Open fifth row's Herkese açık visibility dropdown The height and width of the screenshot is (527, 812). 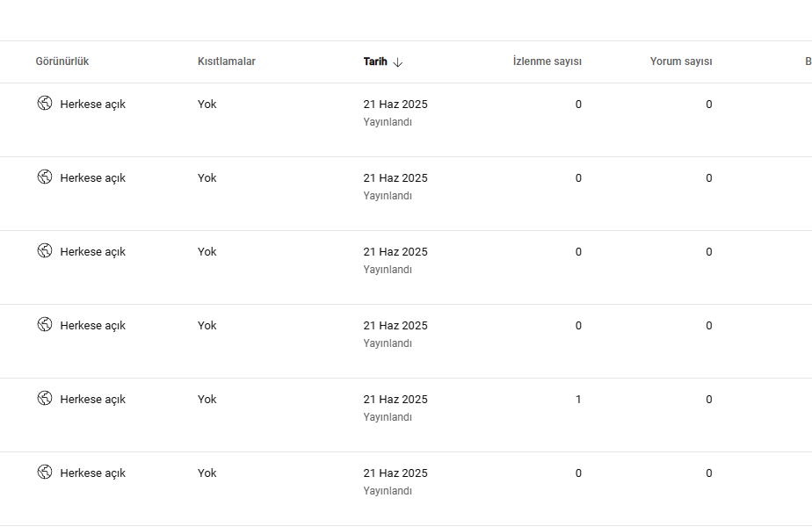click(x=82, y=399)
